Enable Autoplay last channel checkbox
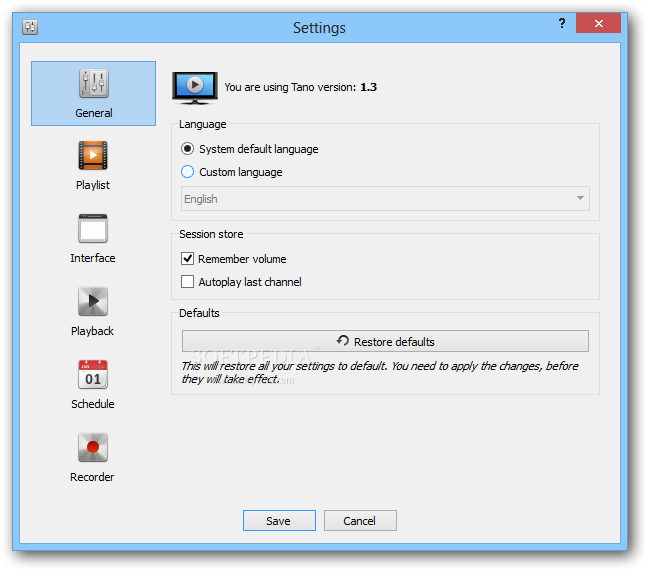The height and width of the screenshot is (571, 648). 188,282
